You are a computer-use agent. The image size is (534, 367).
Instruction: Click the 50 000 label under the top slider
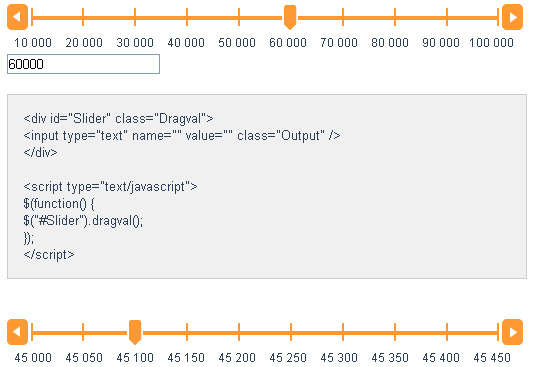[x=237, y=43]
